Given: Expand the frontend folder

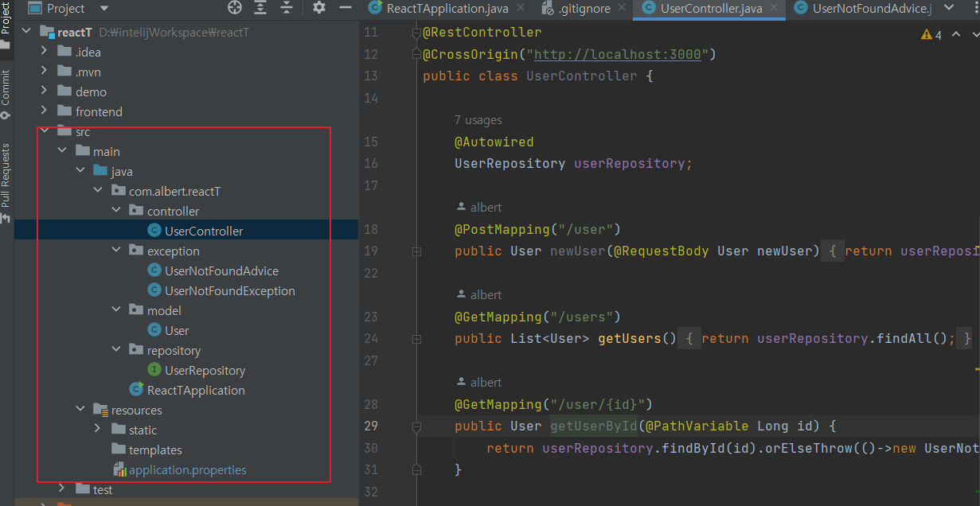Looking at the screenshot, I should pyautogui.click(x=45, y=112).
